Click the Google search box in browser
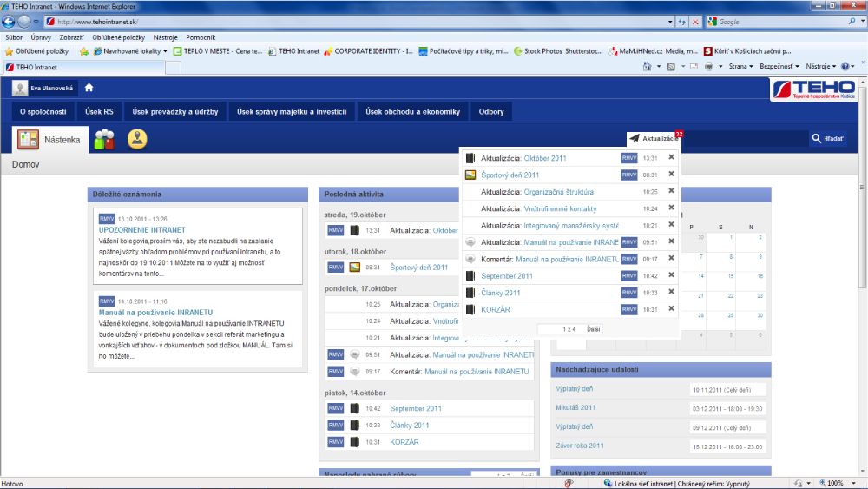Viewport: 868px width, 489px height. (759, 22)
